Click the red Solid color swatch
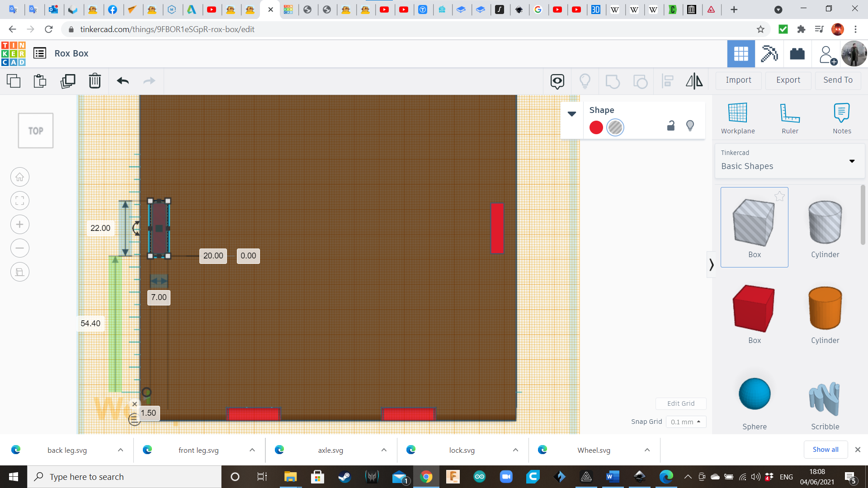This screenshot has width=868, height=488. [x=596, y=127]
